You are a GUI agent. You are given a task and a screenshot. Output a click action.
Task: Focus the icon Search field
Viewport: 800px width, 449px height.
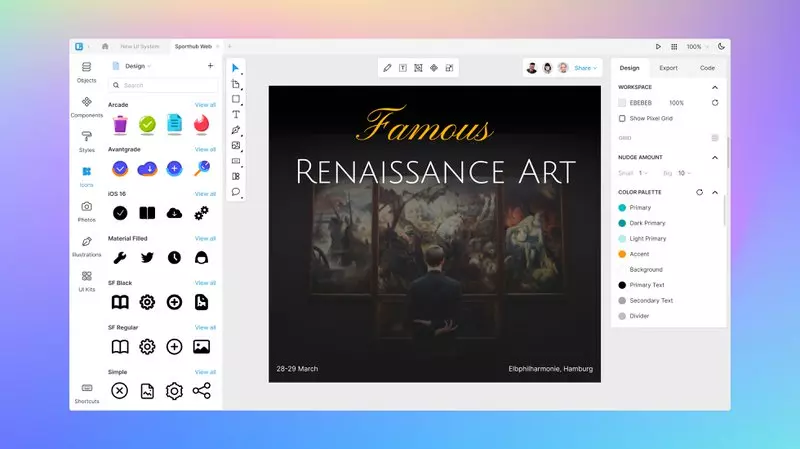pyautogui.click(x=163, y=85)
